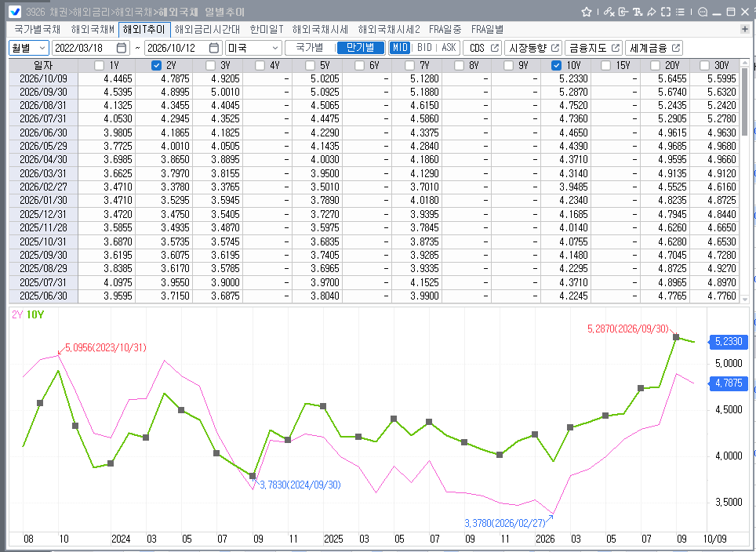The height and width of the screenshot is (552, 756).
Task: Switch to the 한미일T tab
Action: click(x=267, y=30)
